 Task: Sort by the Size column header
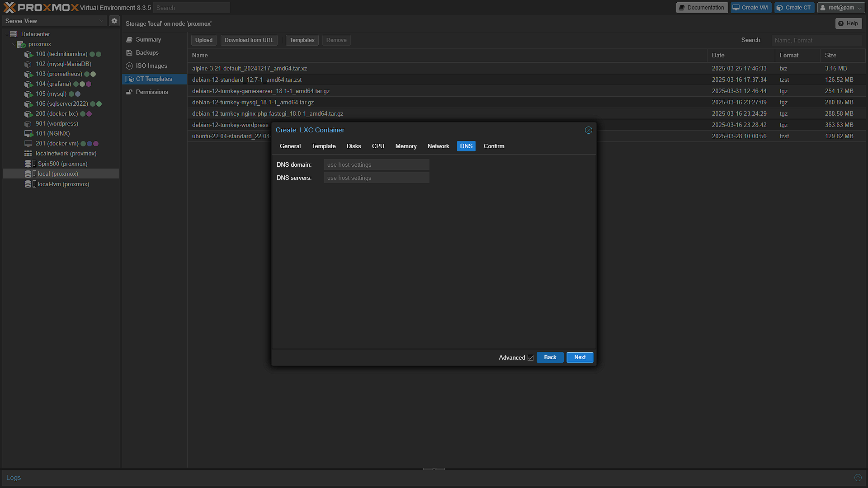pyautogui.click(x=842, y=55)
